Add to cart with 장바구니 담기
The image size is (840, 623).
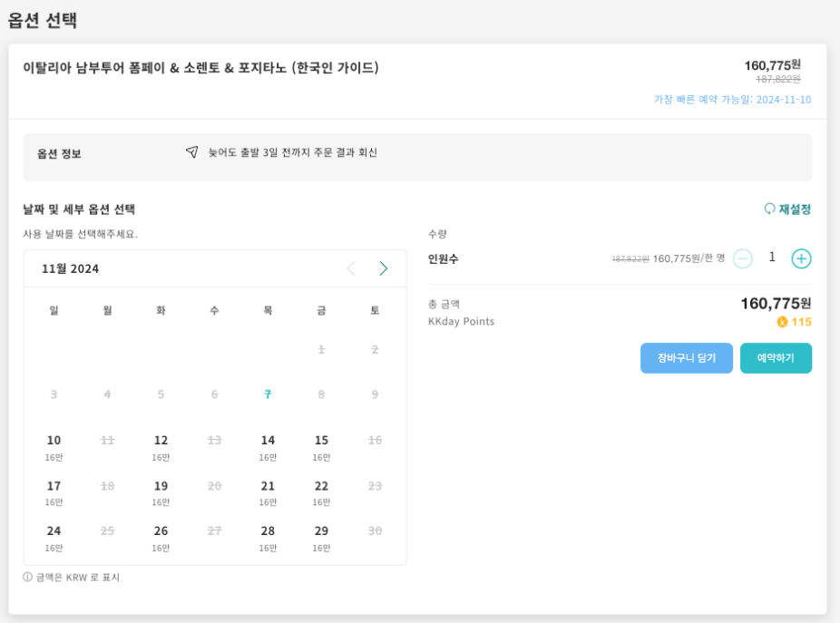[687, 358]
